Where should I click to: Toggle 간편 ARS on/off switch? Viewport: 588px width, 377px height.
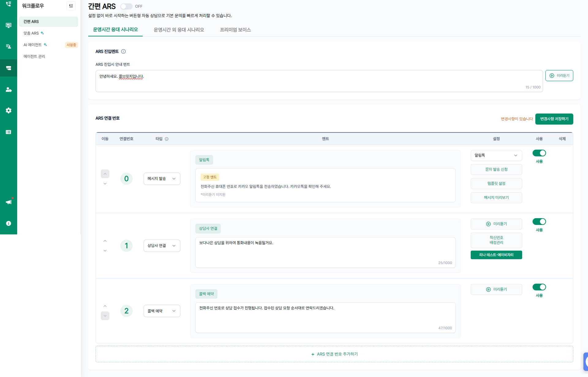point(126,6)
